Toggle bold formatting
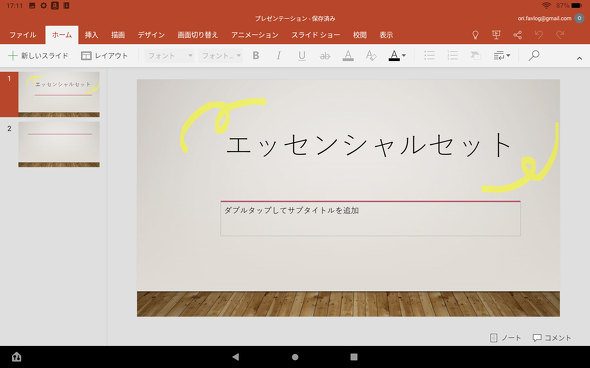Image resolution: width=590 pixels, height=368 pixels. (x=256, y=56)
